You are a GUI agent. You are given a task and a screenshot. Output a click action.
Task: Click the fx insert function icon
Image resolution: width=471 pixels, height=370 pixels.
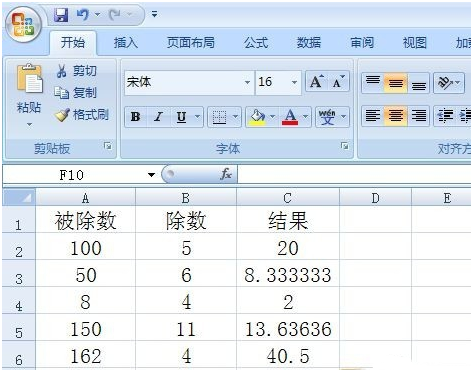point(226,174)
